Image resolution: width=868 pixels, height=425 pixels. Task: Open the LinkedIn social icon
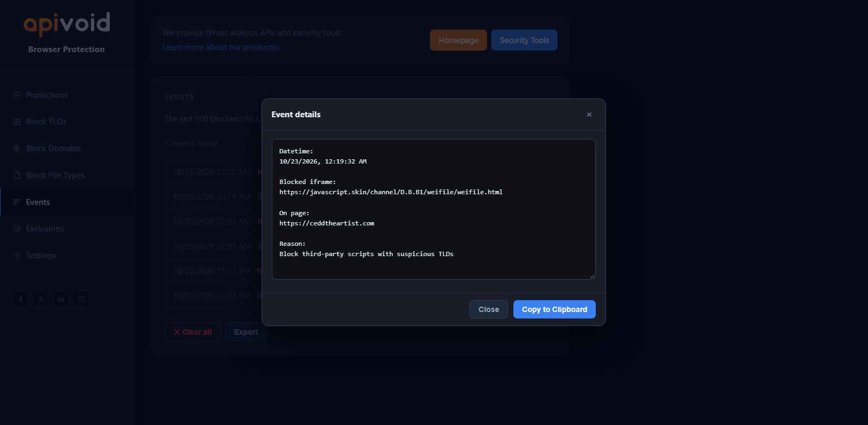tap(61, 299)
